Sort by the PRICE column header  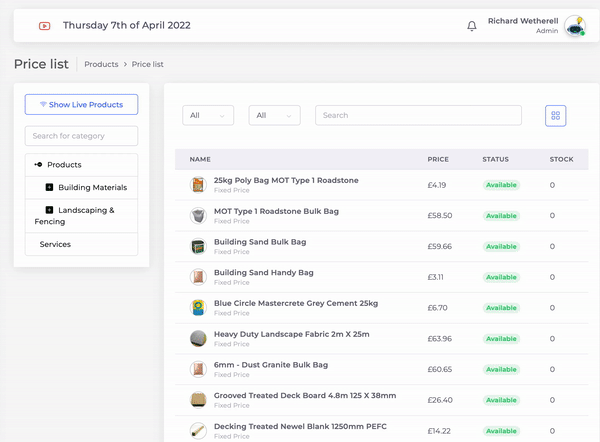coord(438,159)
